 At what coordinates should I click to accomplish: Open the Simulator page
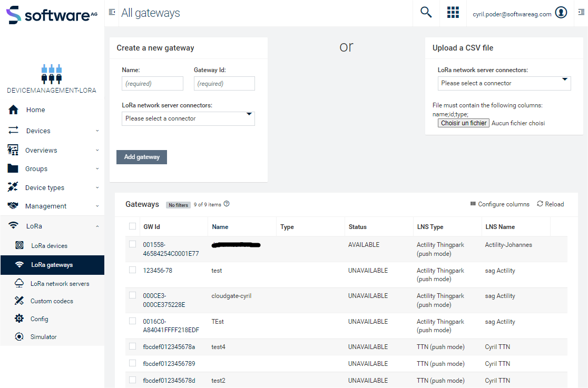click(x=43, y=337)
